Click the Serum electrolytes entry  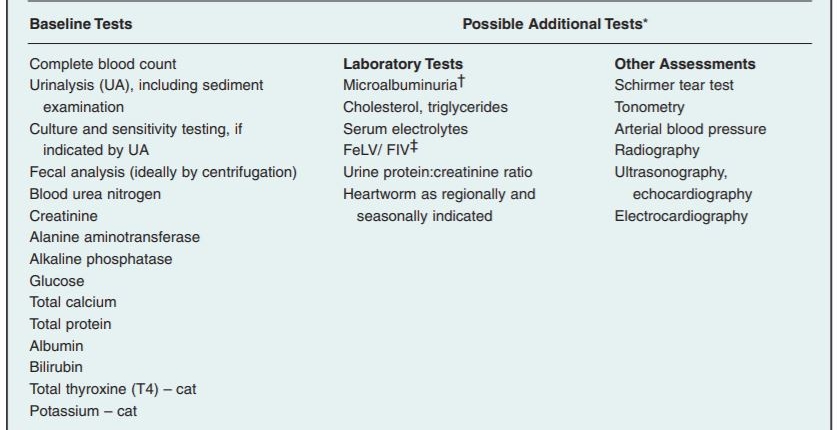point(405,129)
